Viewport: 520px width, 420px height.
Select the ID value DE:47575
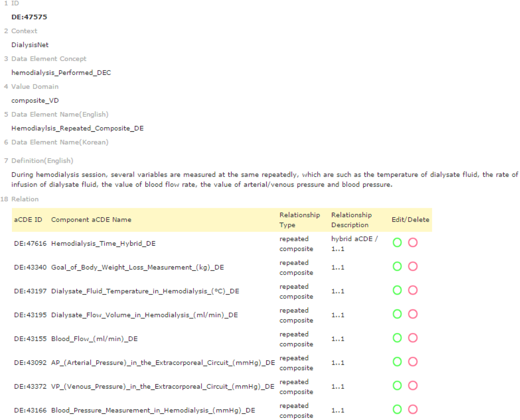(x=29, y=17)
